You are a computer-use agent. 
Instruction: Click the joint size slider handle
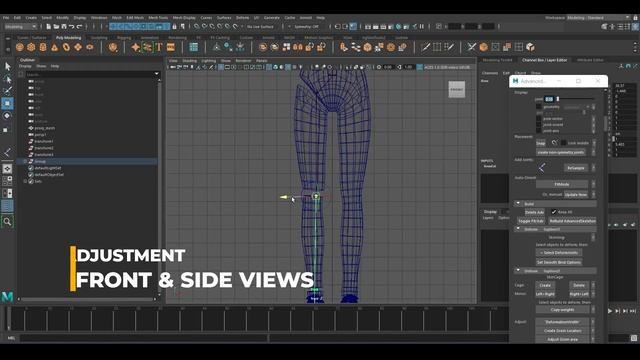click(x=558, y=99)
